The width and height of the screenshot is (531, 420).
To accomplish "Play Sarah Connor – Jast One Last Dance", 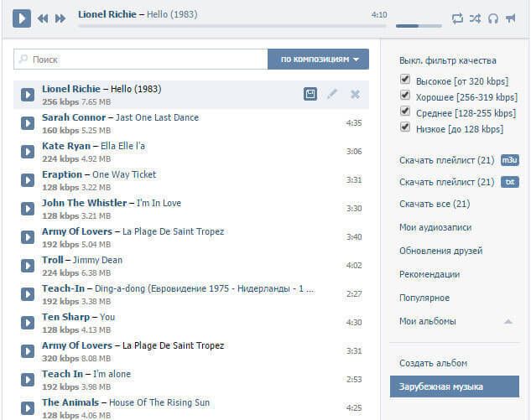I will (x=28, y=123).
